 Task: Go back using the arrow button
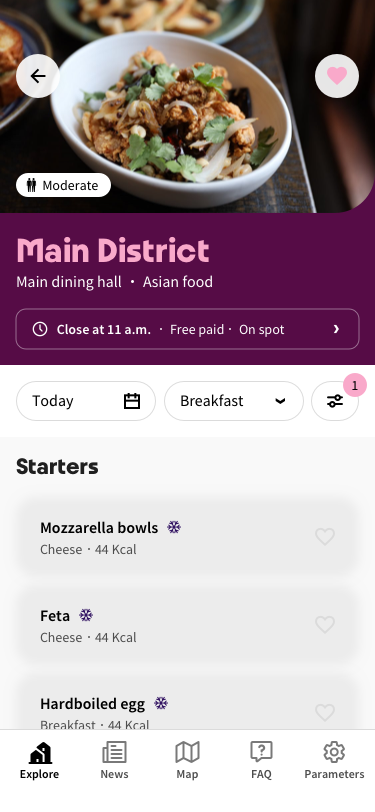(38, 76)
